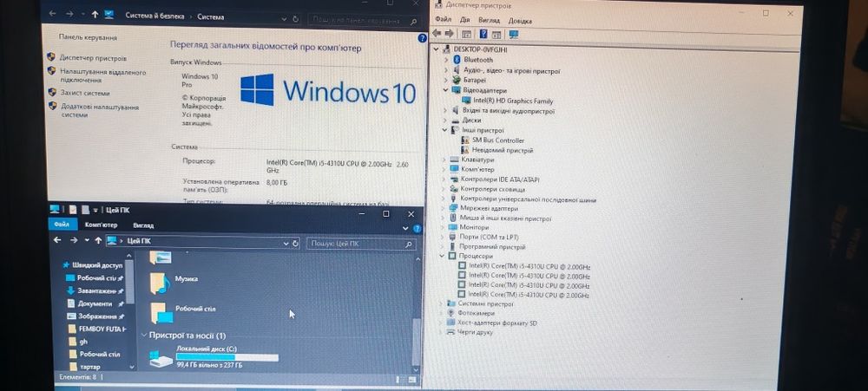Select Порти (COM та LPT) in the device tree

pos(489,237)
